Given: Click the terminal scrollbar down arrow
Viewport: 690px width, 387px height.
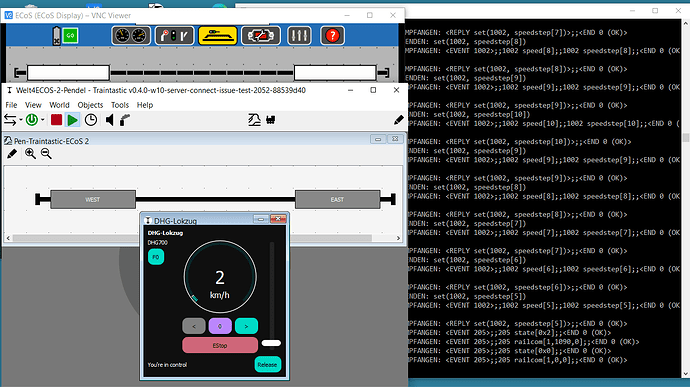Looking at the screenshot, I should click(x=686, y=374).
